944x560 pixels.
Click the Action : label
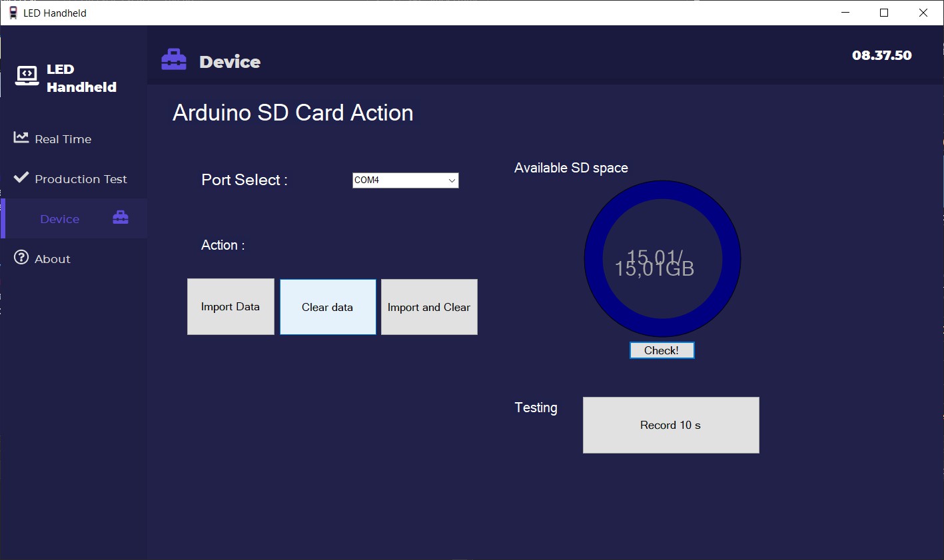(x=223, y=245)
